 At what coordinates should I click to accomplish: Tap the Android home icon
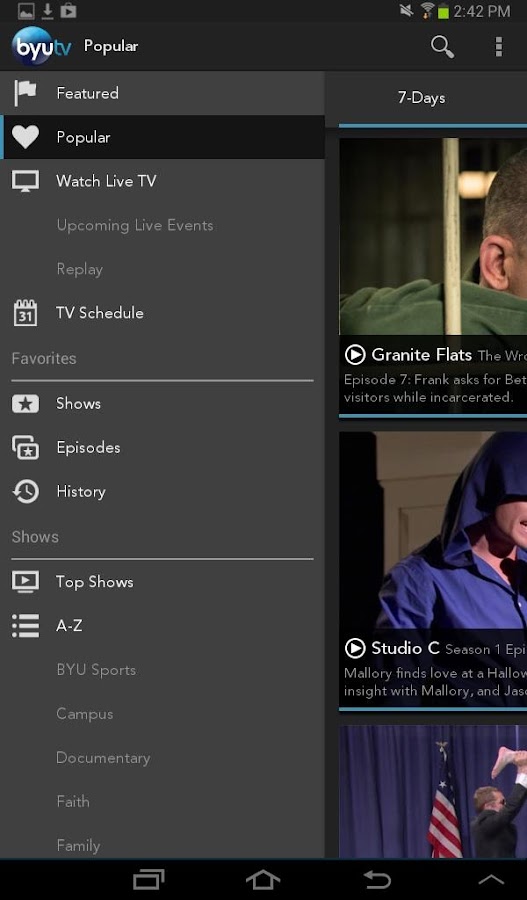pyautogui.click(x=263, y=879)
